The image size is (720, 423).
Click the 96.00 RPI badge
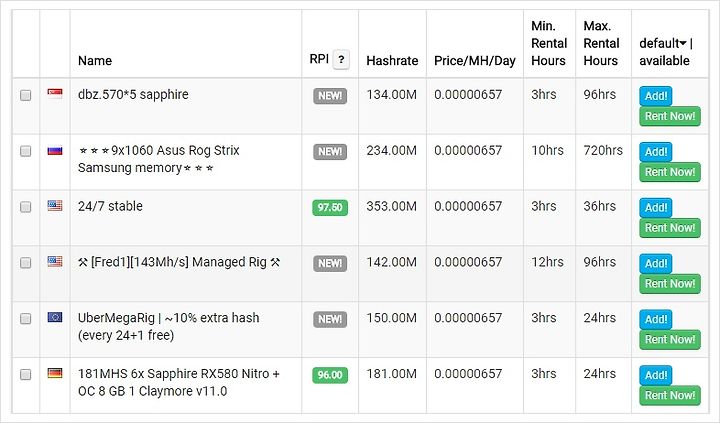click(330, 375)
